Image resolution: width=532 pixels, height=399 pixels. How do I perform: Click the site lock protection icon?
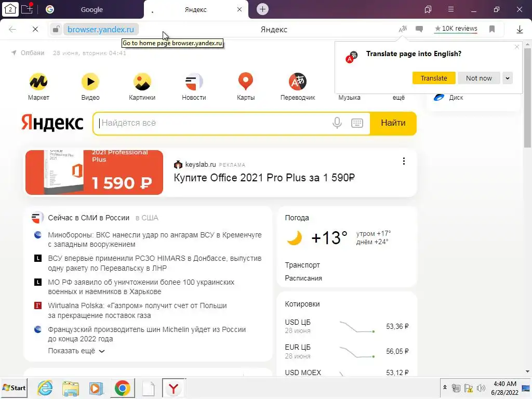click(x=56, y=29)
